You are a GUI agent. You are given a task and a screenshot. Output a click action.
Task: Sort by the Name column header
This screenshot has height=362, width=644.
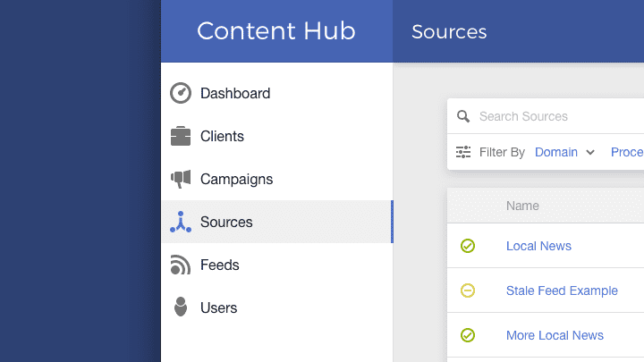point(522,206)
